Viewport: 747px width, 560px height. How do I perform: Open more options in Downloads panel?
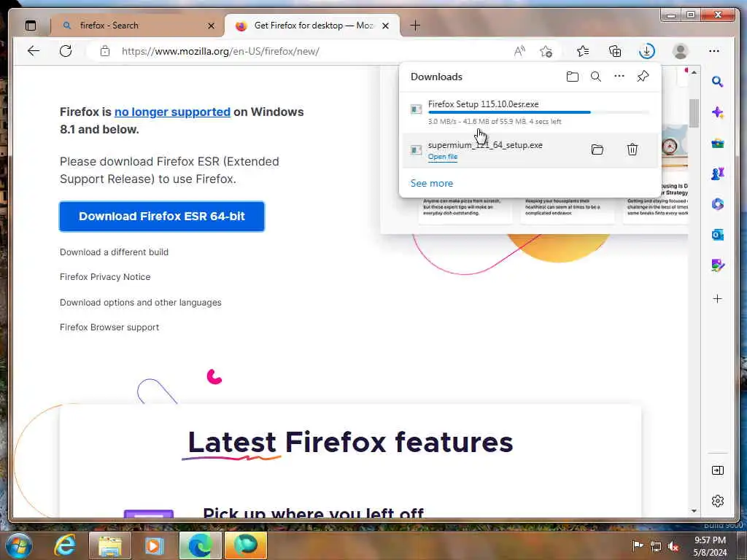[x=619, y=76]
